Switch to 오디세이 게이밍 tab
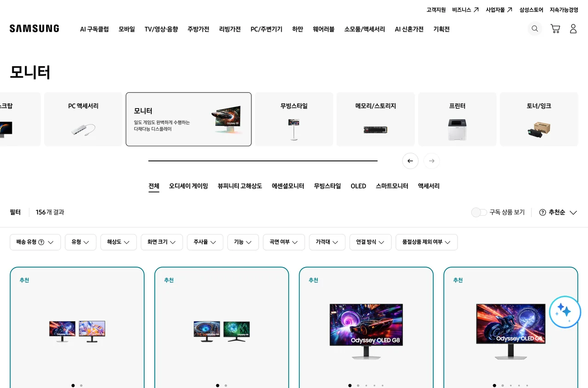Image resolution: width=588 pixels, height=388 pixels. tap(188, 186)
